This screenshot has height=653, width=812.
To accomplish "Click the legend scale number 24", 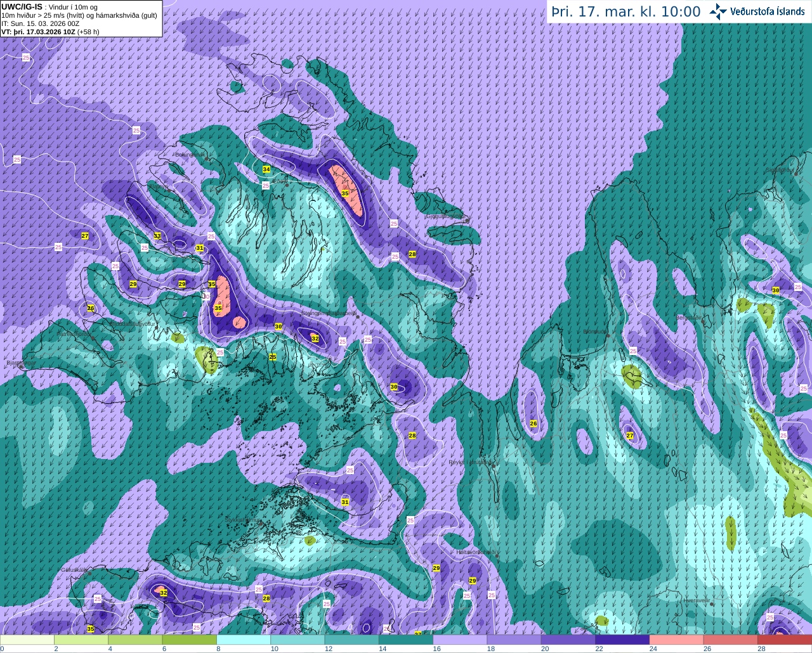I will (x=653, y=649).
